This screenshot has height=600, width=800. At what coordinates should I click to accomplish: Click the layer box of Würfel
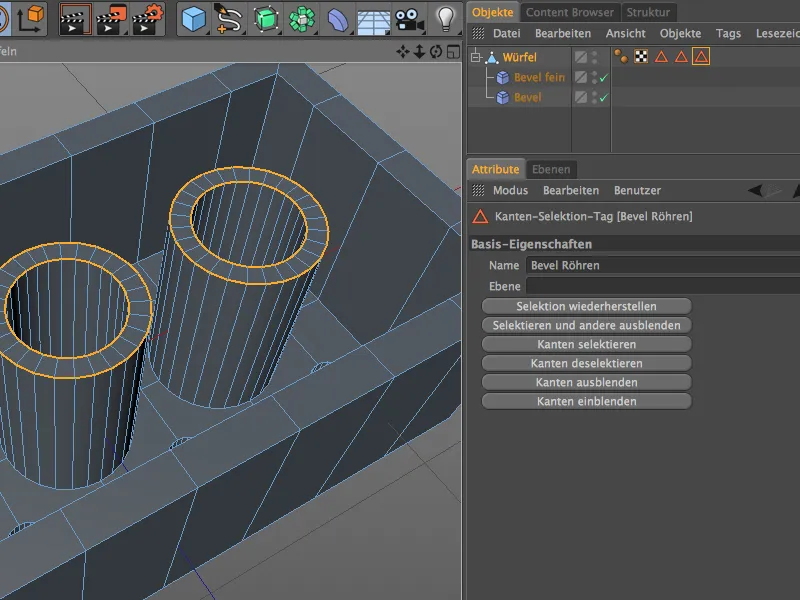[x=581, y=57]
